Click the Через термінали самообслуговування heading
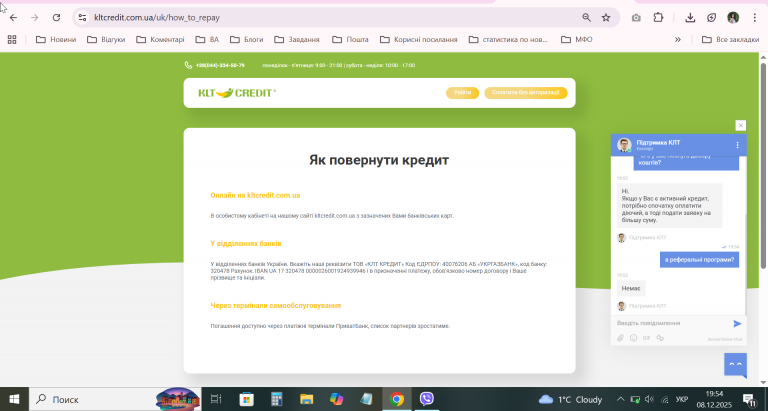Screen dimensions: 768x411 pyautogui.click(x=275, y=305)
